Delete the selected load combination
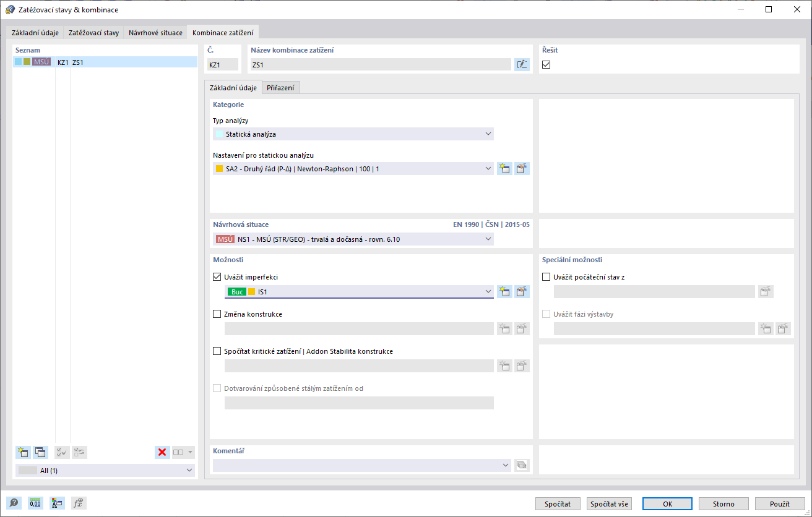Image resolution: width=812 pixels, height=517 pixels. tap(162, 452)
